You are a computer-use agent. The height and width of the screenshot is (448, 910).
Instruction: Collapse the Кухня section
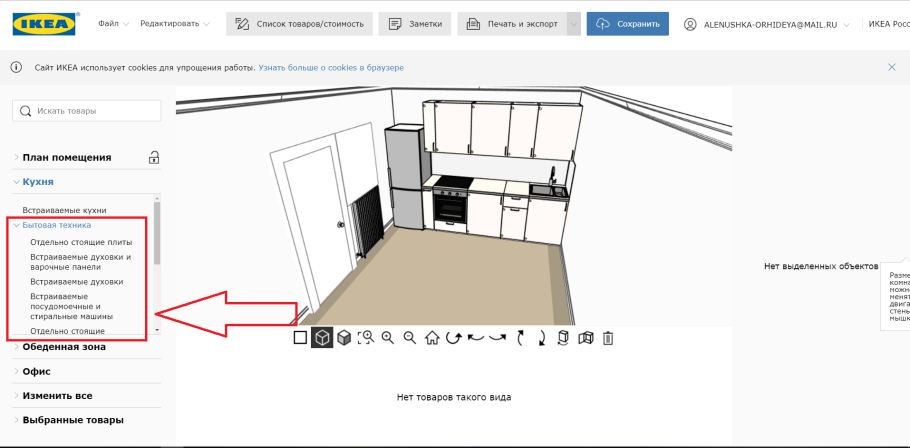tap(38, 182)
